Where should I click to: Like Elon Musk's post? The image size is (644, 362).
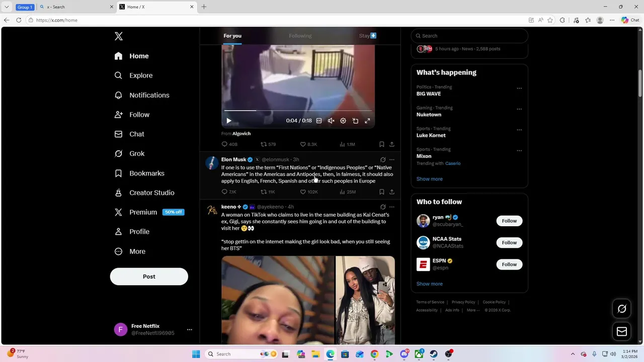(309, 192)
